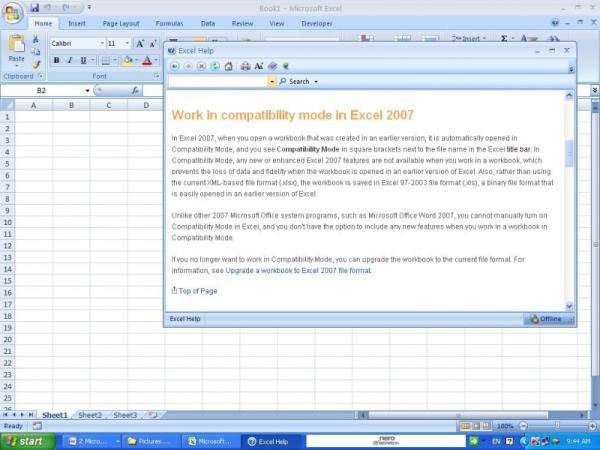
Task: Open Clipboard pane launcher
Action: pyautogui.click(x=41, y=76)
